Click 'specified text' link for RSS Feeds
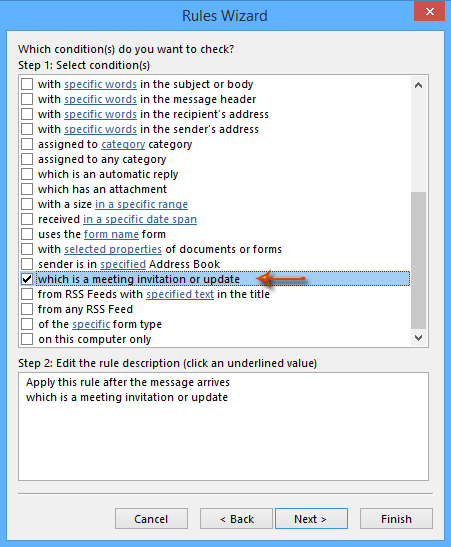The height and width of the screenshot is (547, 451). point(180,294)
